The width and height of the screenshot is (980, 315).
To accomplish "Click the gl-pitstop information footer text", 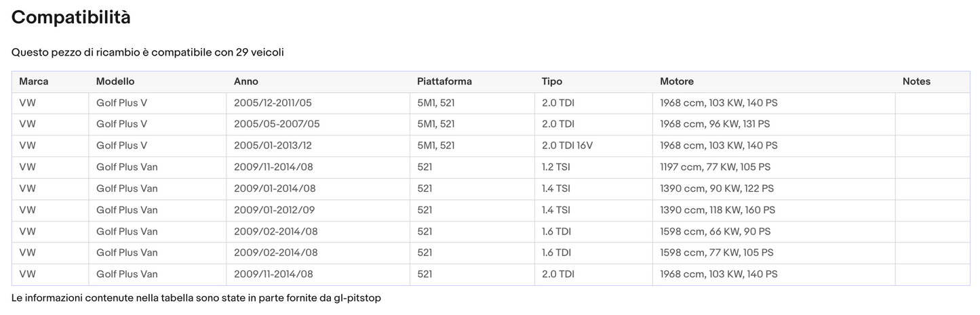I will (x=196, y=297).
